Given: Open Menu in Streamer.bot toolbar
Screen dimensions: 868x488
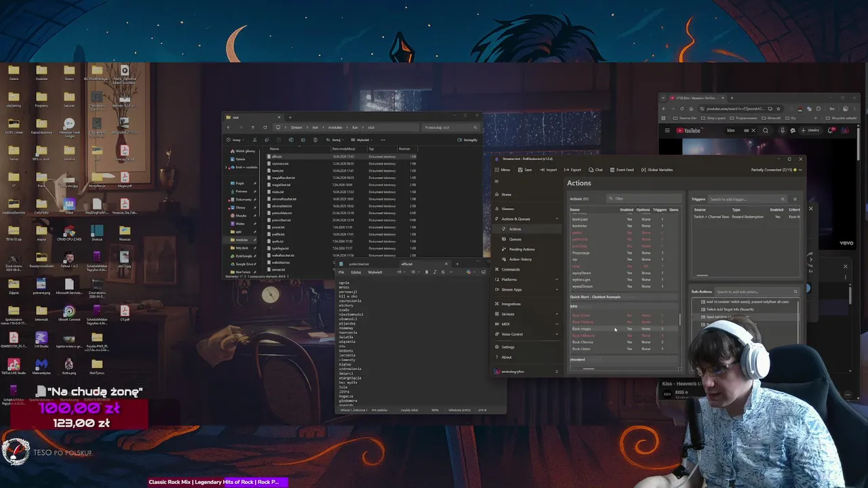Looking at the screenshot, I should coord(502,170).
